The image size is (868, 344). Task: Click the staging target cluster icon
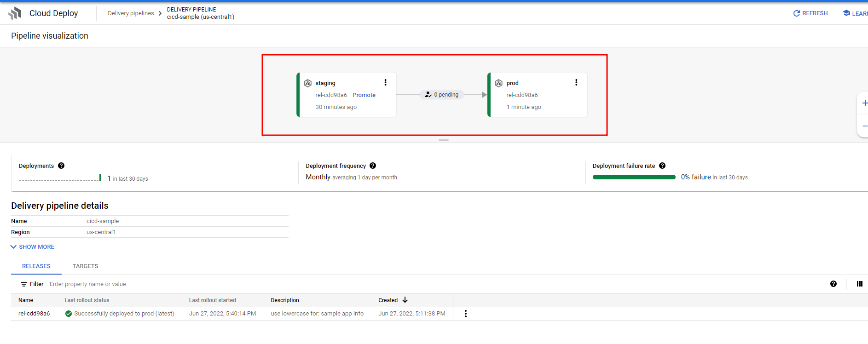tap(308, 83)
